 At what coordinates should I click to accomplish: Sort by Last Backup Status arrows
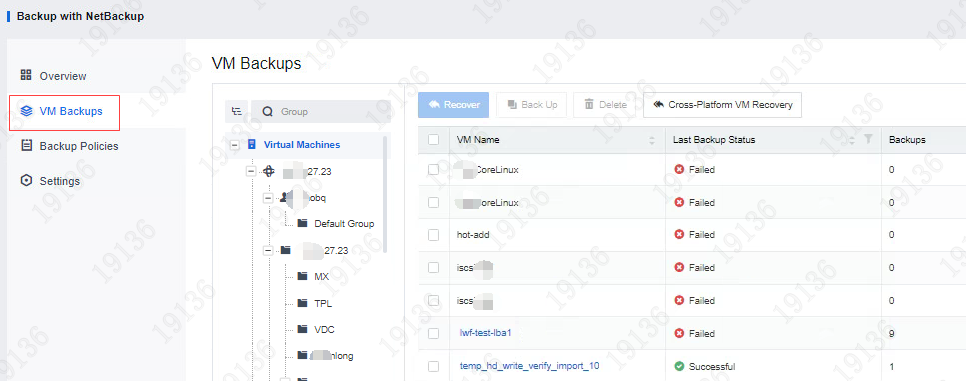(x=852, y=141)
